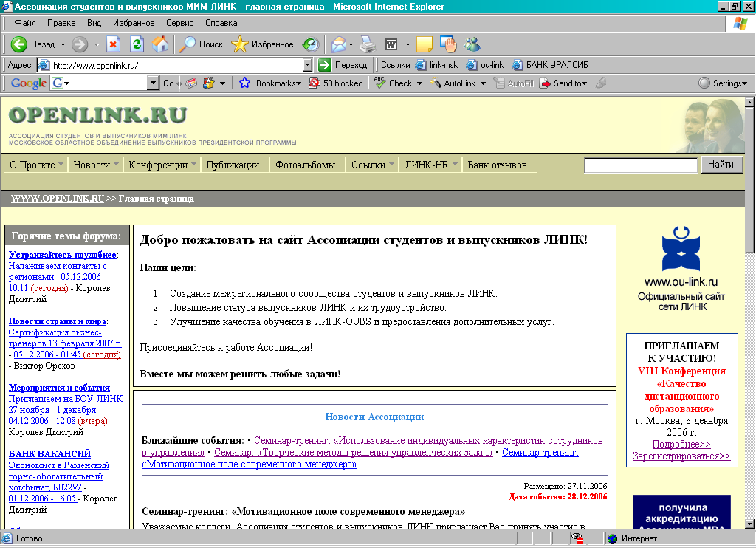Click the Back arrow icon
Screen dimensions: 756x548
18,44
